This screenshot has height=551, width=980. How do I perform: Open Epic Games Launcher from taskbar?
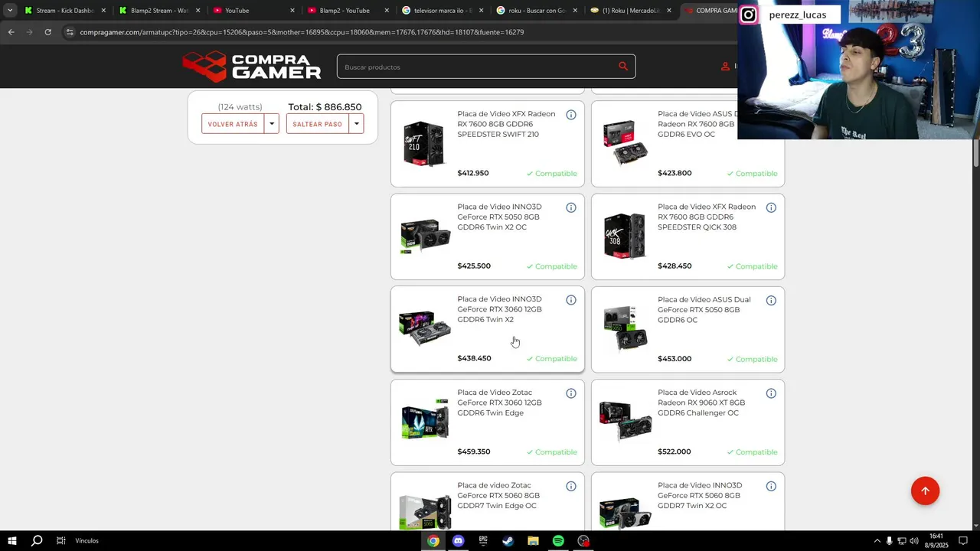483,541
